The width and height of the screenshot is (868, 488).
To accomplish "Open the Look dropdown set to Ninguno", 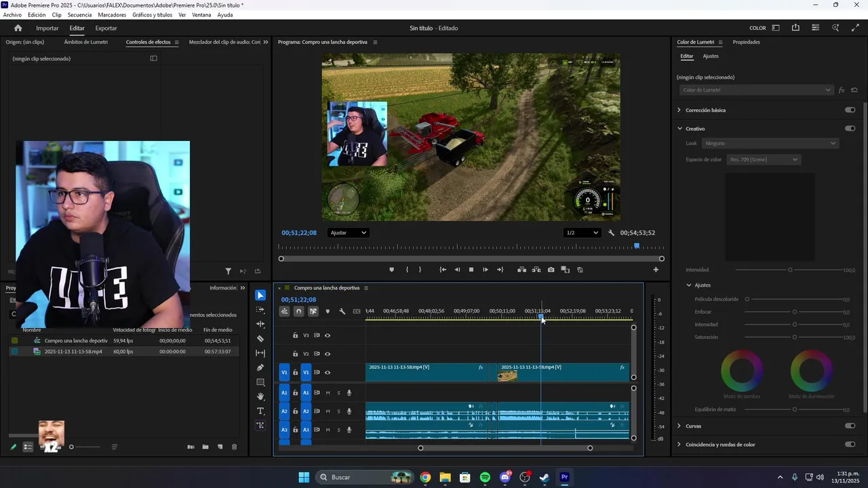I will [x=770, y=143].
